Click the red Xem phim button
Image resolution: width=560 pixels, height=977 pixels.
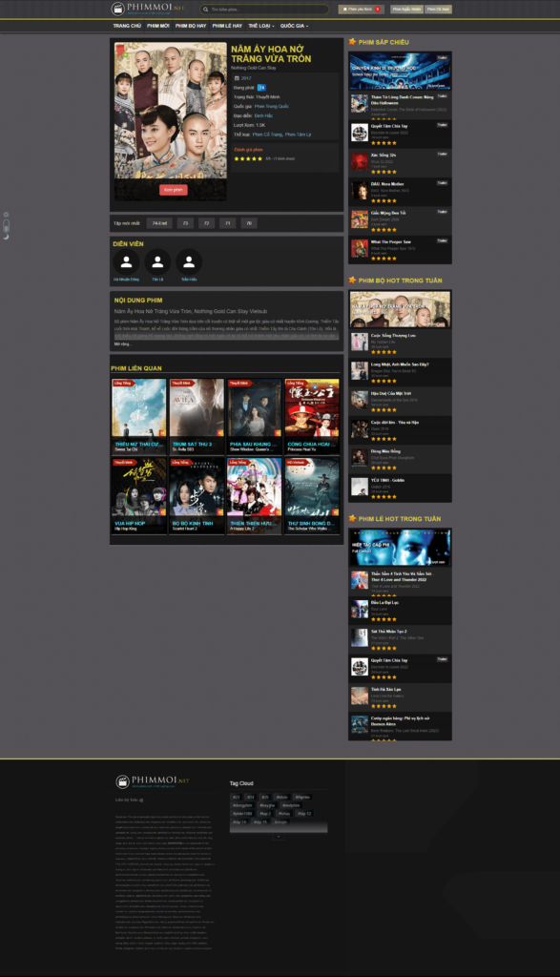click(x=174, y=190)
